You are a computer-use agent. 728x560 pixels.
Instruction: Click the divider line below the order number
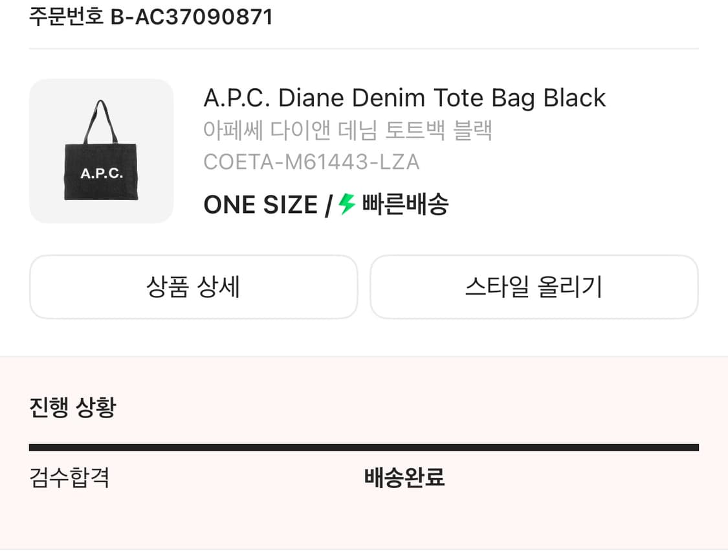(x=364, y=49)
